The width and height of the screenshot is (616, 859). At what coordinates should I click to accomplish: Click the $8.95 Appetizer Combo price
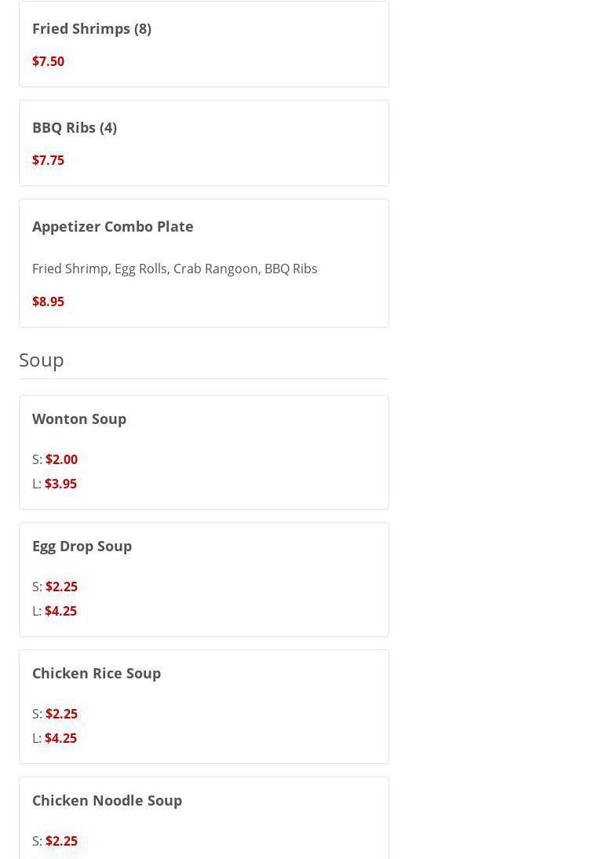tap(48, 302)
